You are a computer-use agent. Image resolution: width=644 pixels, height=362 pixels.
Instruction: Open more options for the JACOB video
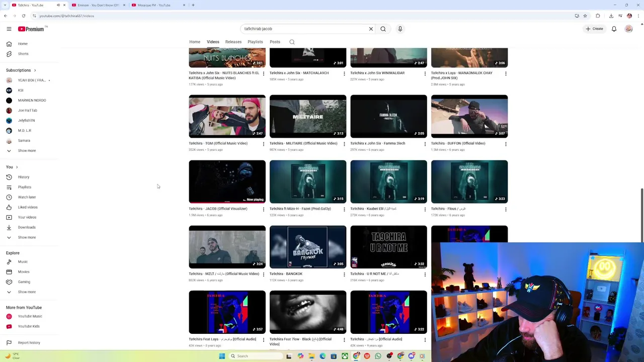[x=263, y=209]
